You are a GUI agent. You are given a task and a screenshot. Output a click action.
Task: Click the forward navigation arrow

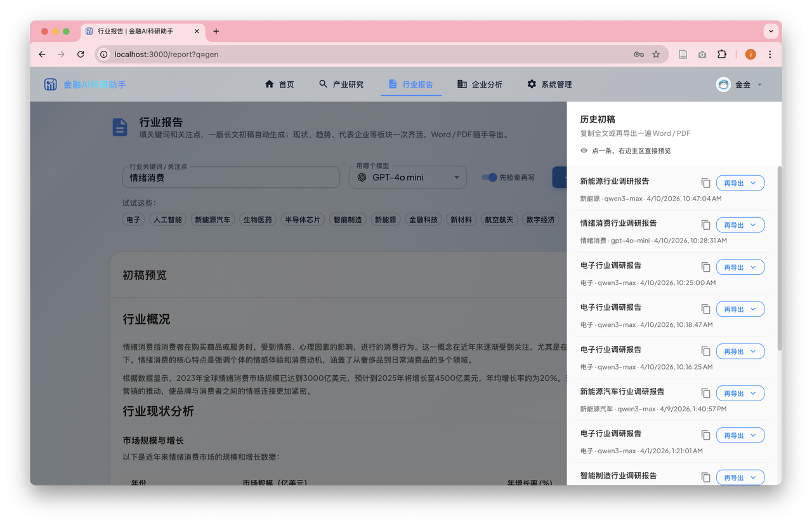tap(62, 55)
